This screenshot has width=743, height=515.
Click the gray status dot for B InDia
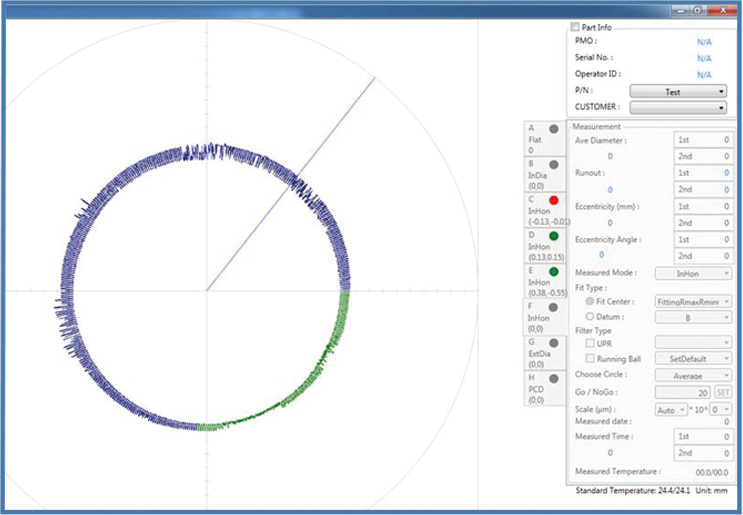pyautogui.click(x=554, y=164)
